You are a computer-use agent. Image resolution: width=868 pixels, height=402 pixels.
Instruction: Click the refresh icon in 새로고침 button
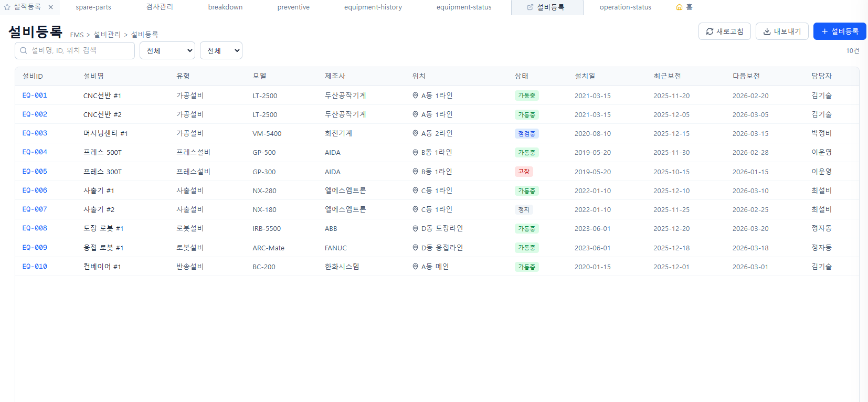(x=710, y=31)
